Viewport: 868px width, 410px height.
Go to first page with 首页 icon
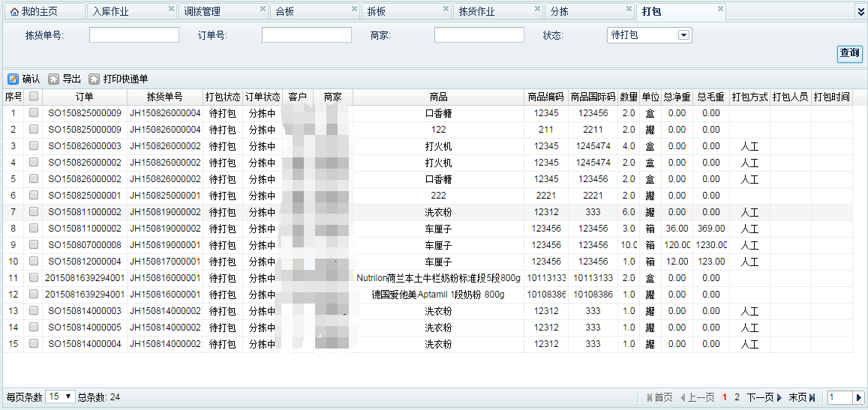pos(650,397)
